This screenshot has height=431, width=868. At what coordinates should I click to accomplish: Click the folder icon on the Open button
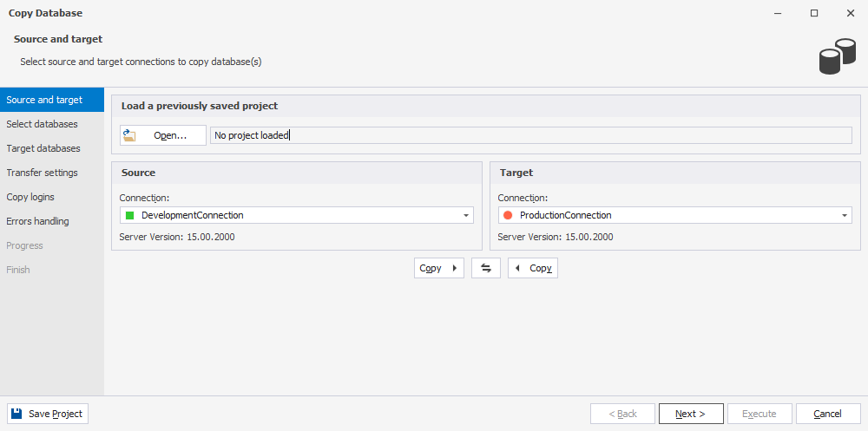(x=129, y=135)
